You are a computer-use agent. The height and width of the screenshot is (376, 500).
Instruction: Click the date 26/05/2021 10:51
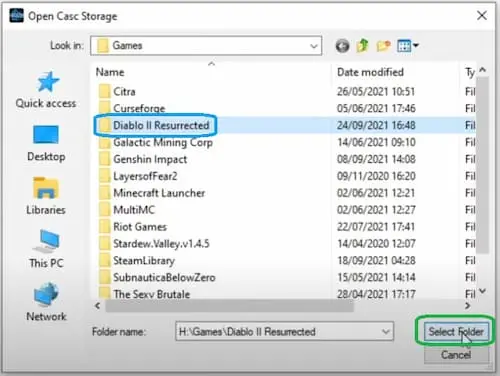[x=376, y=91]
